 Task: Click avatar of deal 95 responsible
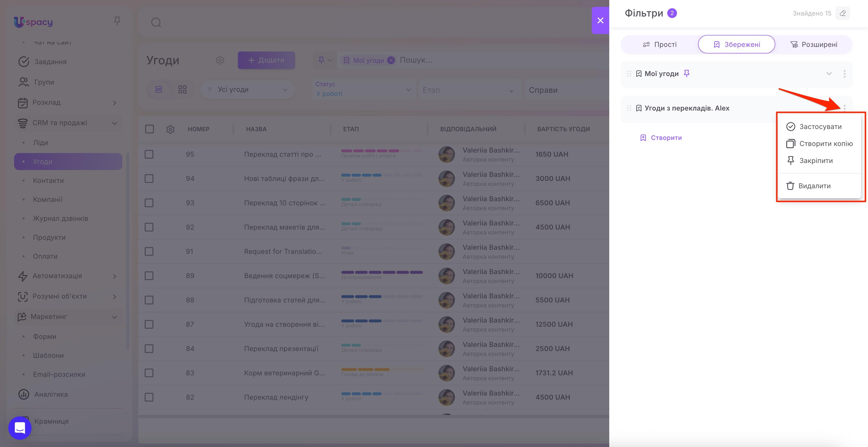point(446,154)
